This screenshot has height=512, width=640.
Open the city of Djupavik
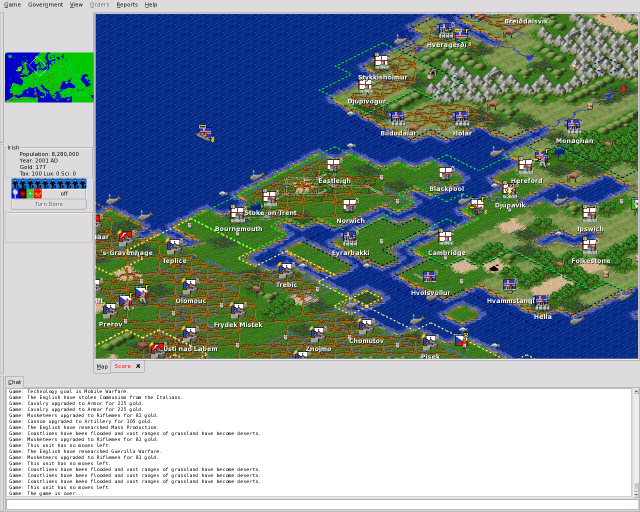coord(509,190)
